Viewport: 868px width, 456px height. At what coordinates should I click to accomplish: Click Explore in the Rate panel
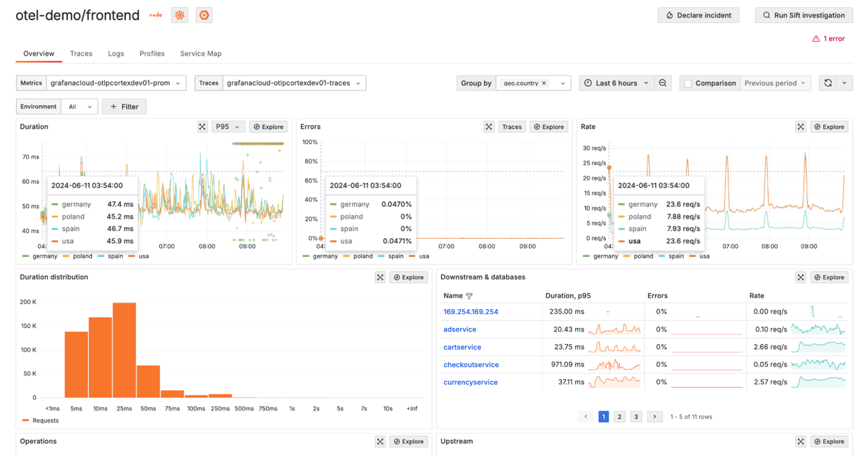pos(829,127)
